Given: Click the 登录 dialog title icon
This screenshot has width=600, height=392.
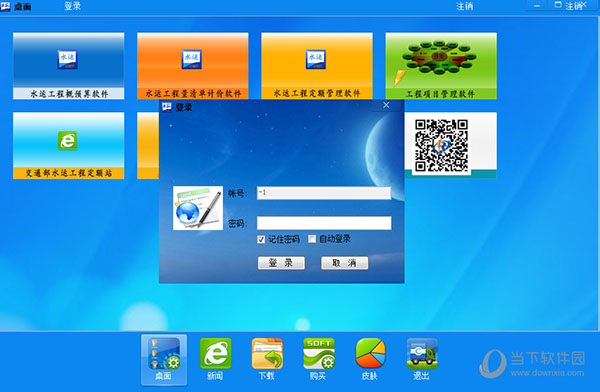Looking at the screenshot, I should point(167,107).
